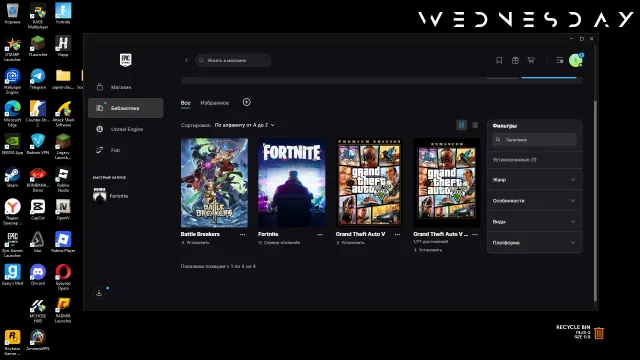640x360 pixels.
Task: Click the Roblox Player desktop icon
Action: tap(63, 242)
